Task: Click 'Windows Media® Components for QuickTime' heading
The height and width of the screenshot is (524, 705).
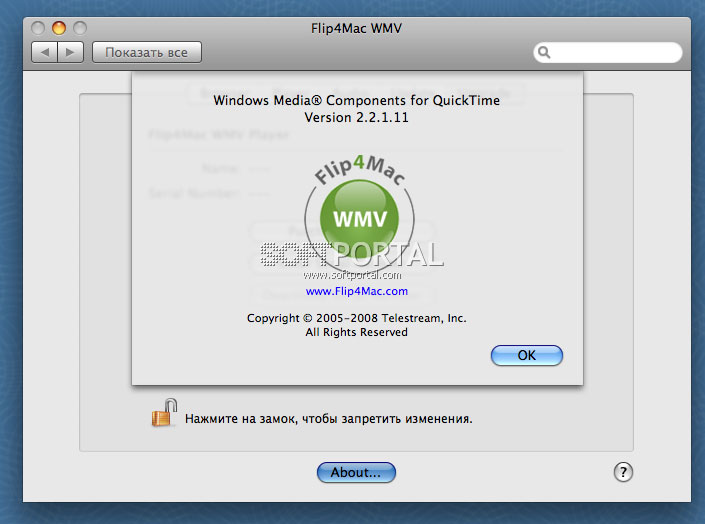Action: click(x=357, y=100)
